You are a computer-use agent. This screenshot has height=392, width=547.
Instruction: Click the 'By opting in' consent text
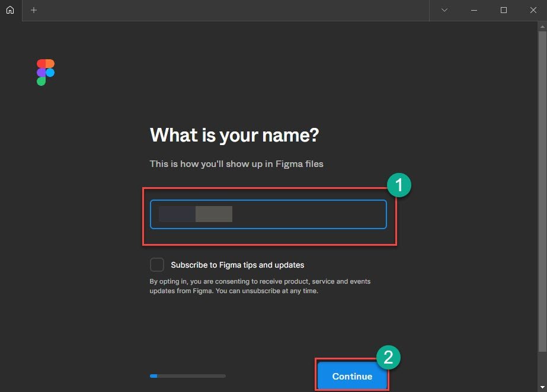(x=260, y=286)
